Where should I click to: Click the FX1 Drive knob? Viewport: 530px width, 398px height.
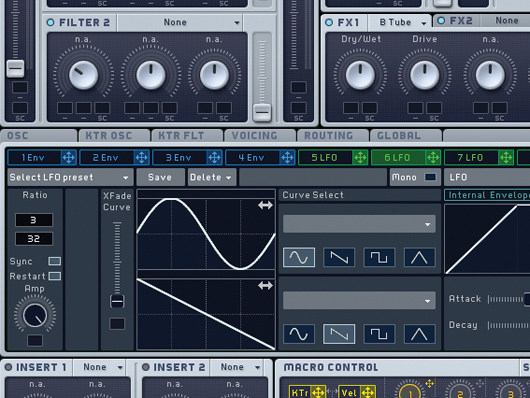[425, 75]
